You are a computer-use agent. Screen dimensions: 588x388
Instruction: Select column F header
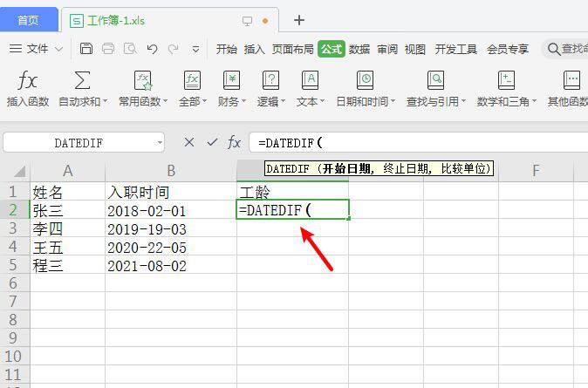[x=536, y=171]
